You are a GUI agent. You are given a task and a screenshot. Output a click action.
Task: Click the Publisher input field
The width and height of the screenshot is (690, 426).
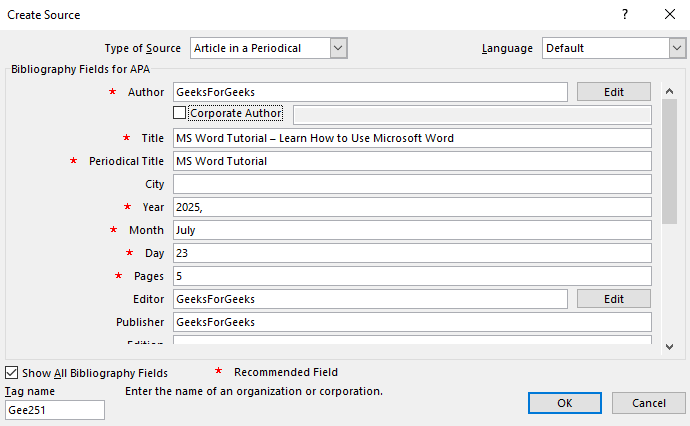click(x=412, y=322)
